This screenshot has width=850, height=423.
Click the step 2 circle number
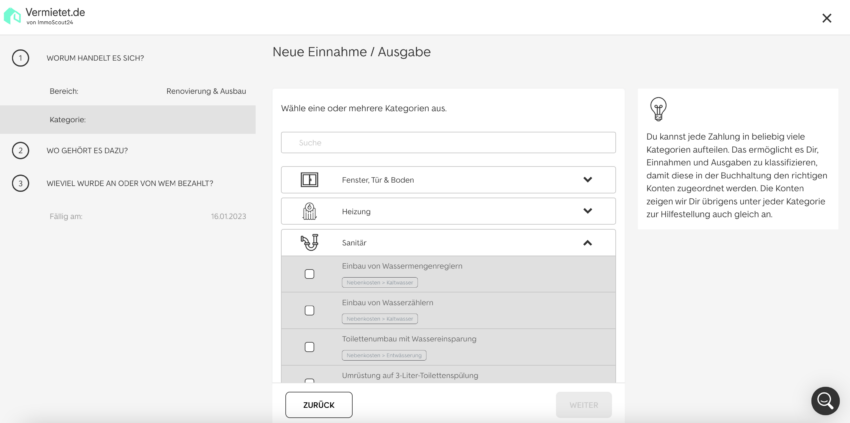20,151
